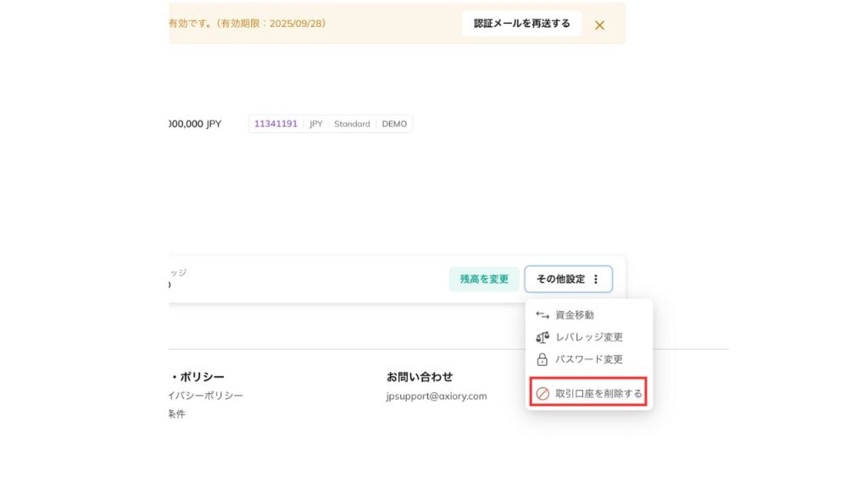Click the JPY currency tag

[316, 124]
